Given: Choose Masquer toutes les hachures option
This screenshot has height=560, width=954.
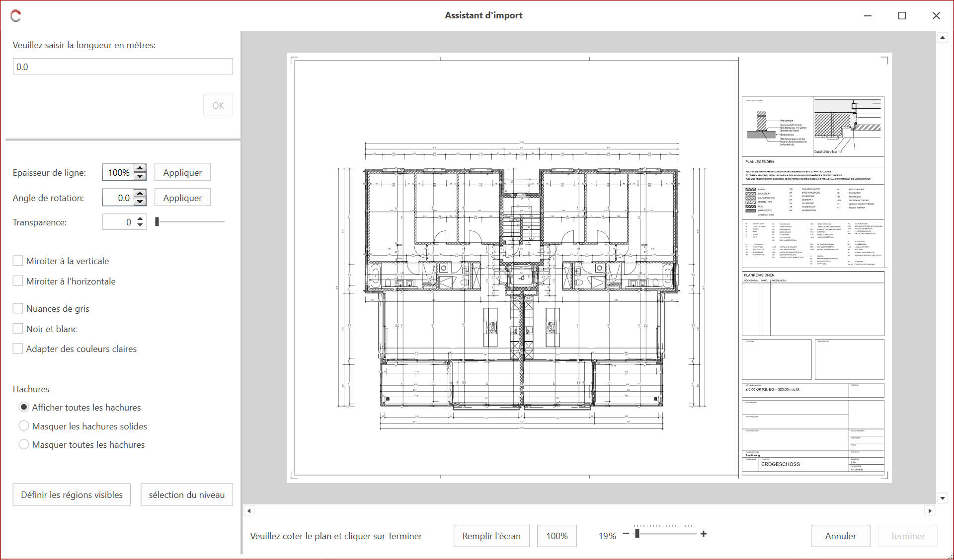Looking at the screenshot, I should coord(23,444).
